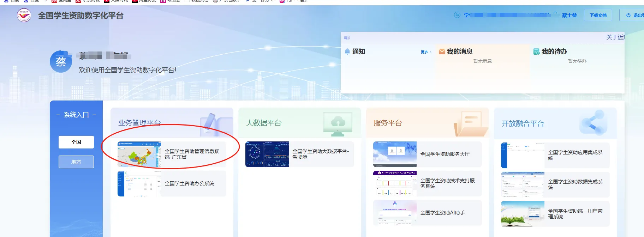Click the cloud upload icon on 大数据平台
Image resolution: width=644 pixels, height=237 pixels.
coord(338,122)
